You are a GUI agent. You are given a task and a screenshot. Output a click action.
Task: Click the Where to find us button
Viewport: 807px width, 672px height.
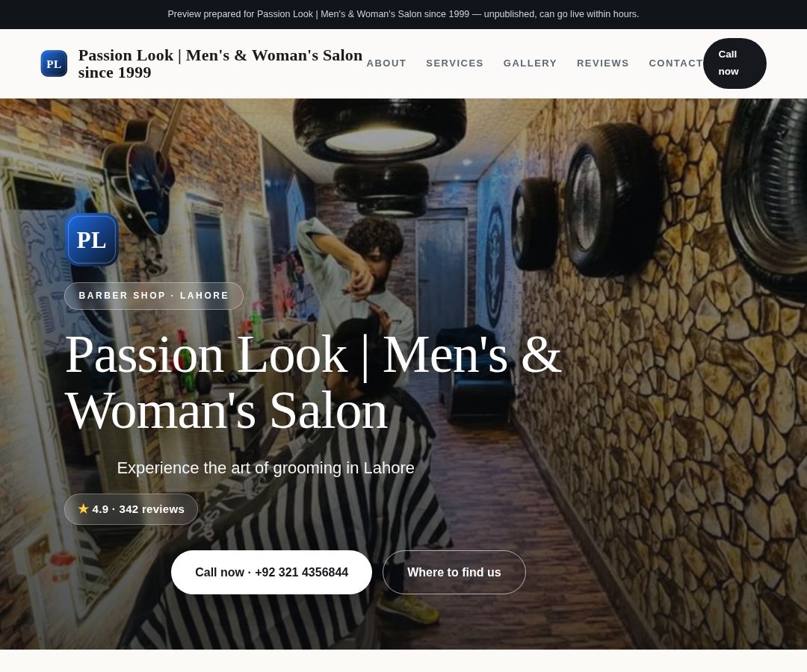tap(454, 572)
